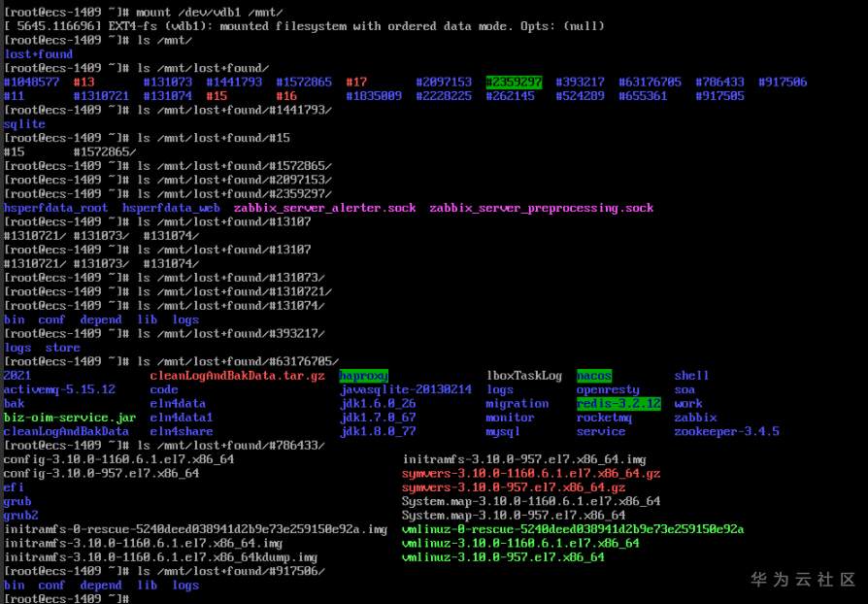
Task: Select zabbix_server_alerter.sock file name
Action: pos(324,208)
